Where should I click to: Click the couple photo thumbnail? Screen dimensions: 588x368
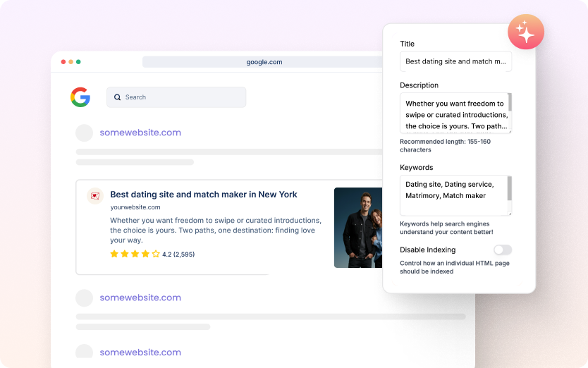click(357, 227)
